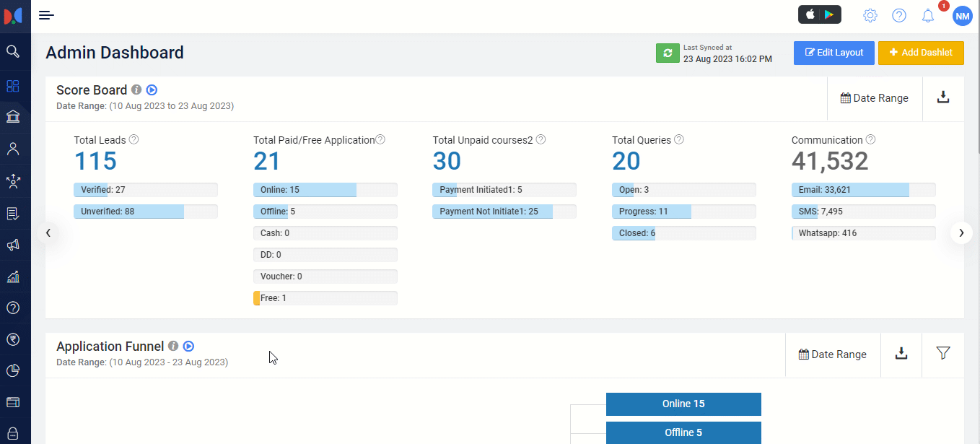The height and width of the screenshot is (444, 980).
Task: Click the Total Paid/Free Application value 21
Action: (x=267, y=161)
